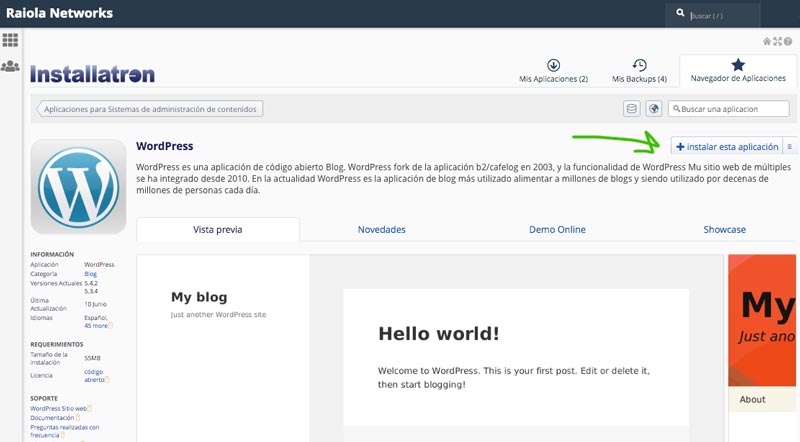Click version text 5.3.4
The image size is (800, 442).
91,291
